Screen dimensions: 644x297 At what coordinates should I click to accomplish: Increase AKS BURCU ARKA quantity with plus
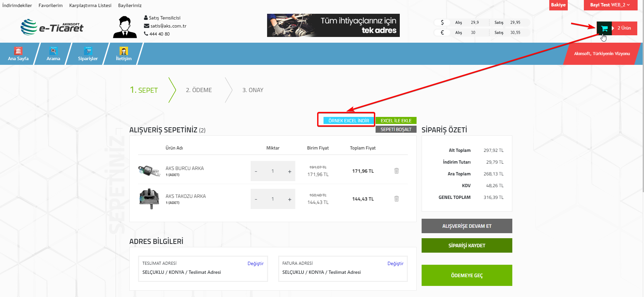pos(290,171)
